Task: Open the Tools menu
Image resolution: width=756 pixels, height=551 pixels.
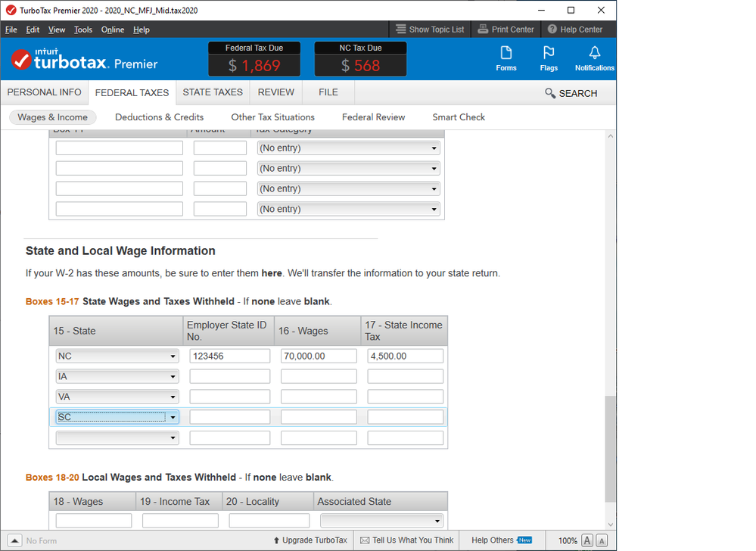Action: coord(83,30)
